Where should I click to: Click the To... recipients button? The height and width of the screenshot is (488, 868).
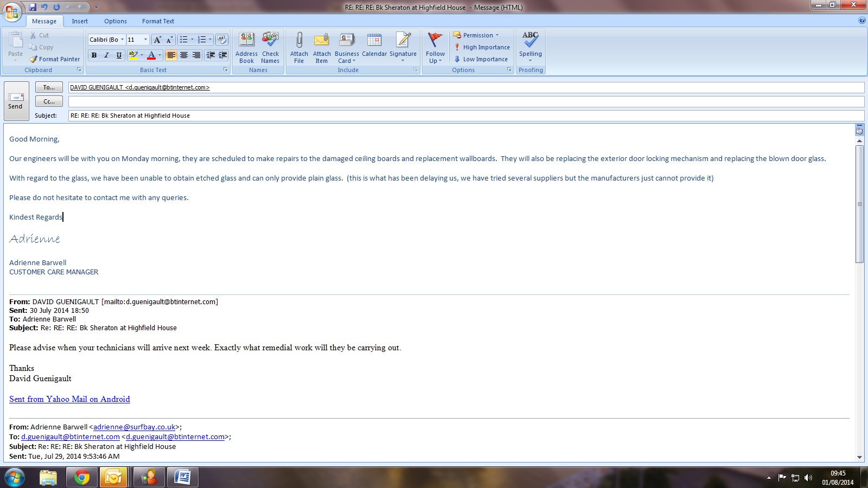pyautogui.click(x=49, y=87)
